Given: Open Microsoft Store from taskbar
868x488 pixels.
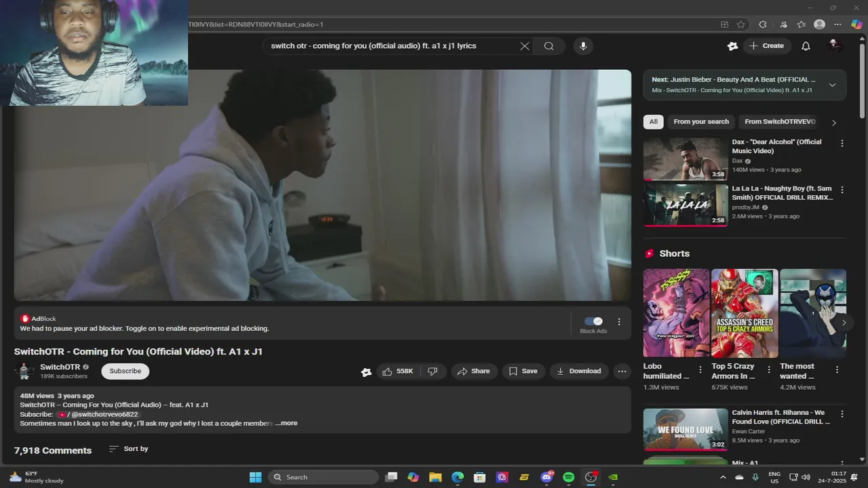Looking at the screenshot, I should pos(479,477).
